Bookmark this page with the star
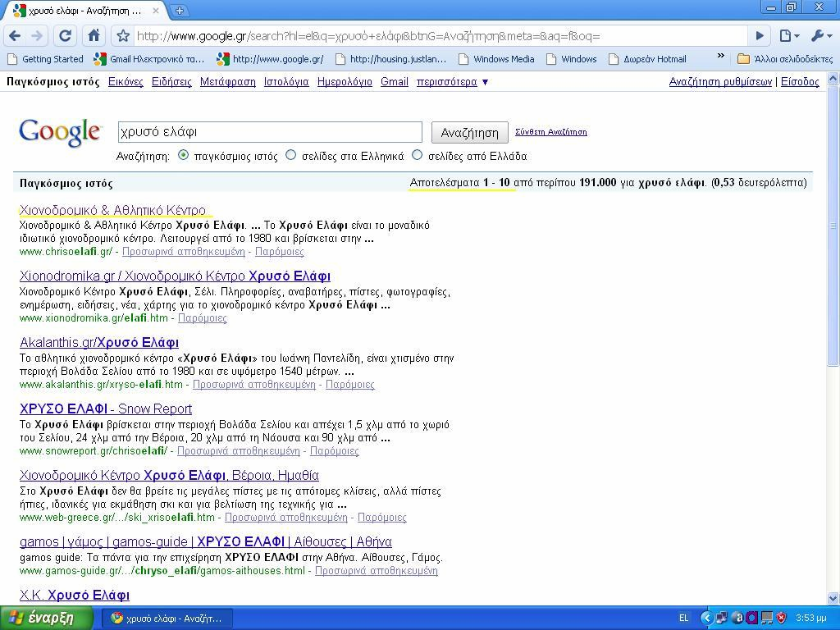This screenshot has height=630, width=840. 123,36
